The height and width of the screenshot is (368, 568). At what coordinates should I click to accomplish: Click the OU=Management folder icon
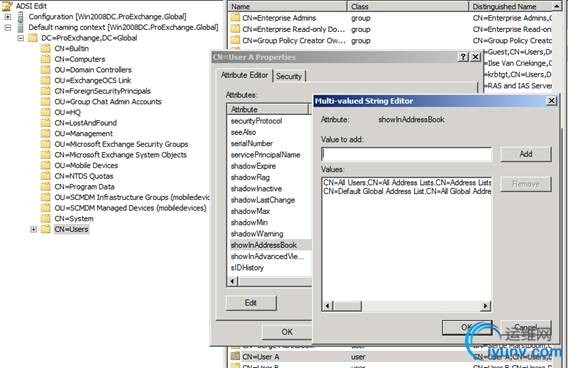[x=46, y=133]
